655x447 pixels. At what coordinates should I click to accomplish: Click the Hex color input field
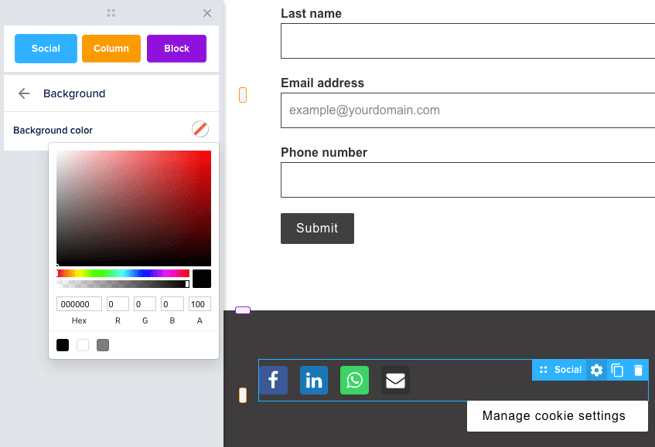79,304
